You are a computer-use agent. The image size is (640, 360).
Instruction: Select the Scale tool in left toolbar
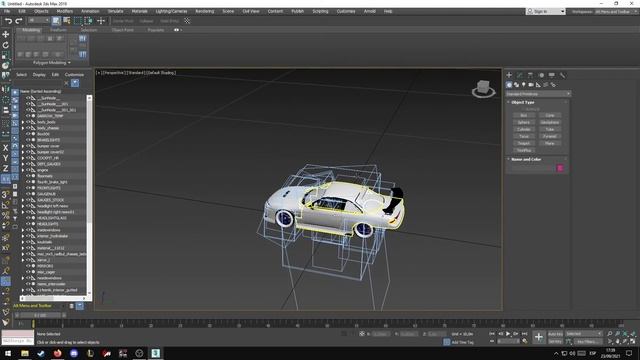[6, 55]
